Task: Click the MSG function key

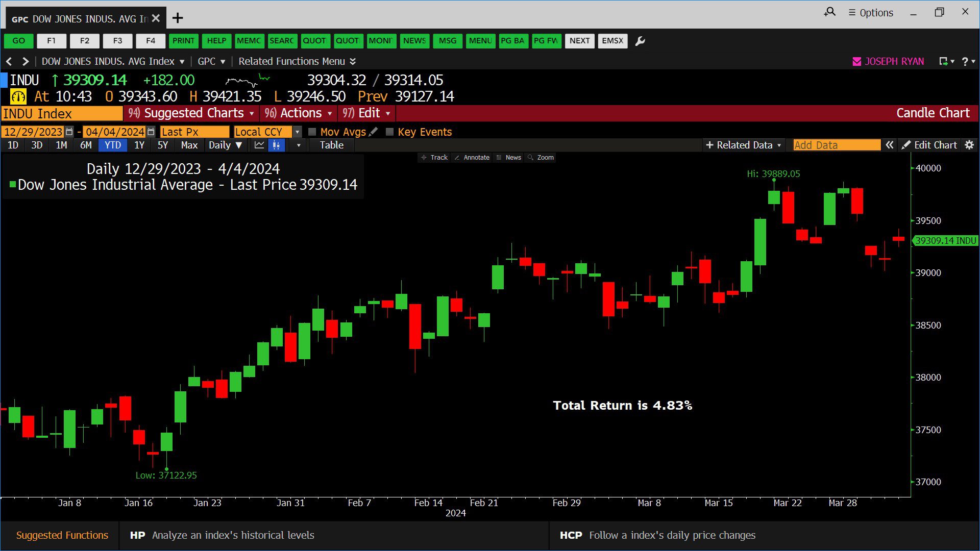Action: pyautogui.click(x=448, y=41)
